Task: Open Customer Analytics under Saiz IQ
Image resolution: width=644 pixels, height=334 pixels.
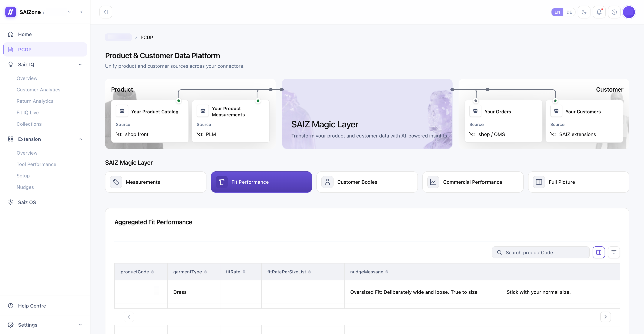Action: (x=38, y=90)
